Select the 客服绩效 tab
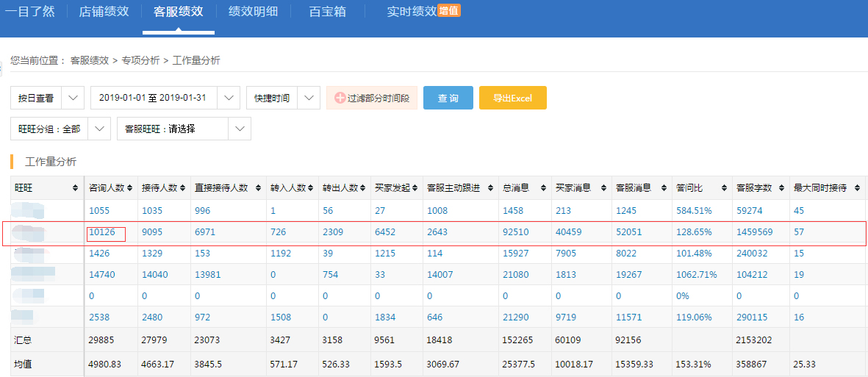 tap(179, 12)
